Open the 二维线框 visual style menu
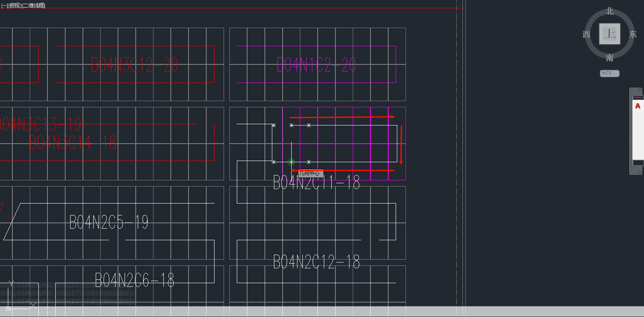Viewport: 644px width, 317px height. 34,5
